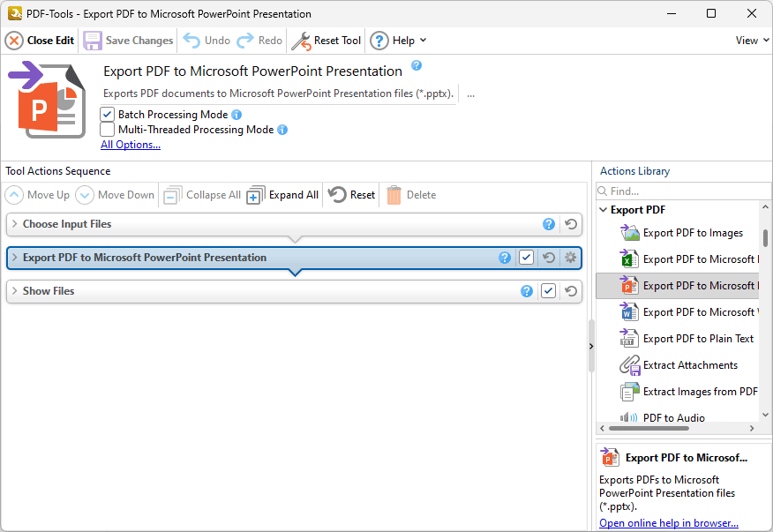
Task: Click the library scroll up arrow
Action: (x=765, y=207)
